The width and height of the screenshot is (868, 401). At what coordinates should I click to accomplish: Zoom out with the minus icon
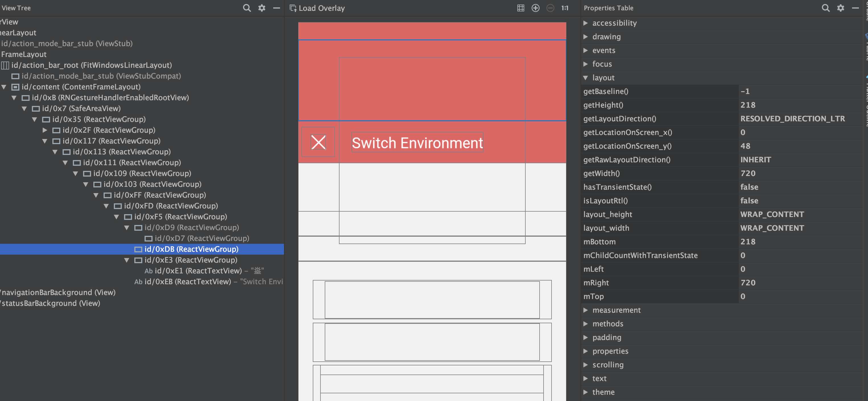[550, 8]
